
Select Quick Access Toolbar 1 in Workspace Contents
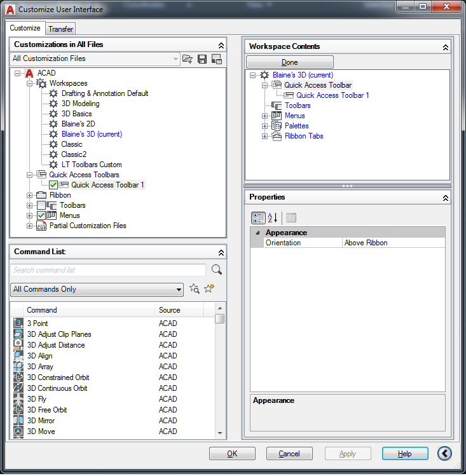coord(332,95)
